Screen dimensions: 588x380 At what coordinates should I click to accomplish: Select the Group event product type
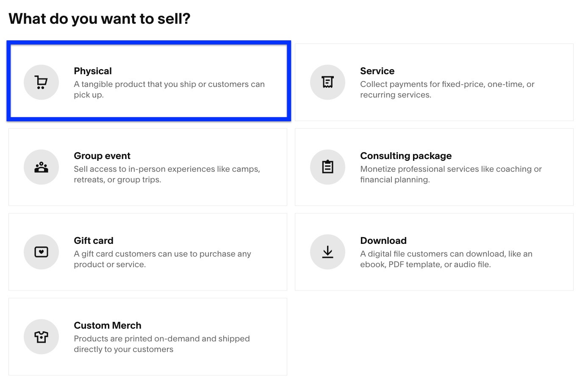(147, 167)
